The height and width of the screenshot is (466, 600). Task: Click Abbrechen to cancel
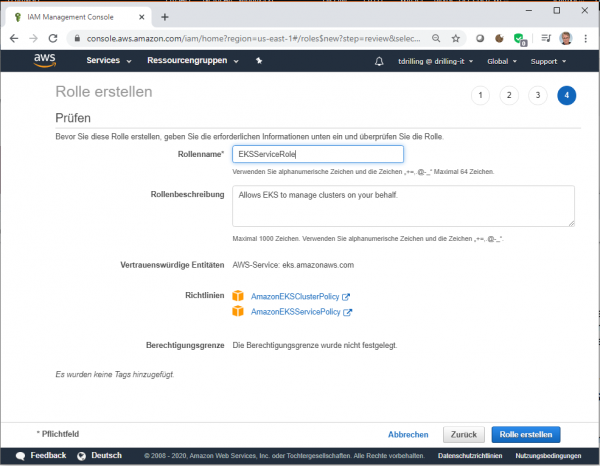(x=408, y=435)
